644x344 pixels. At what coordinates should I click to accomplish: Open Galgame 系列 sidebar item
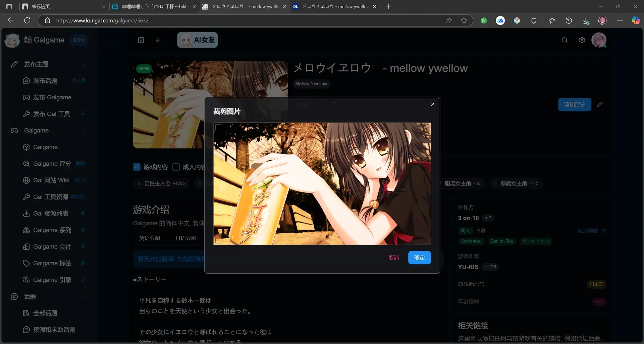pyautogui.click(x=54, y=230)
